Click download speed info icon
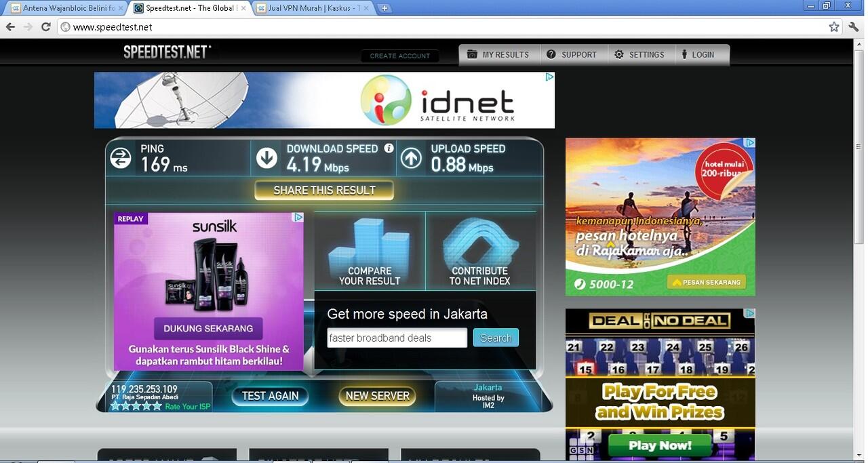The width and height of the screenshot is (868, 463). 389,148
